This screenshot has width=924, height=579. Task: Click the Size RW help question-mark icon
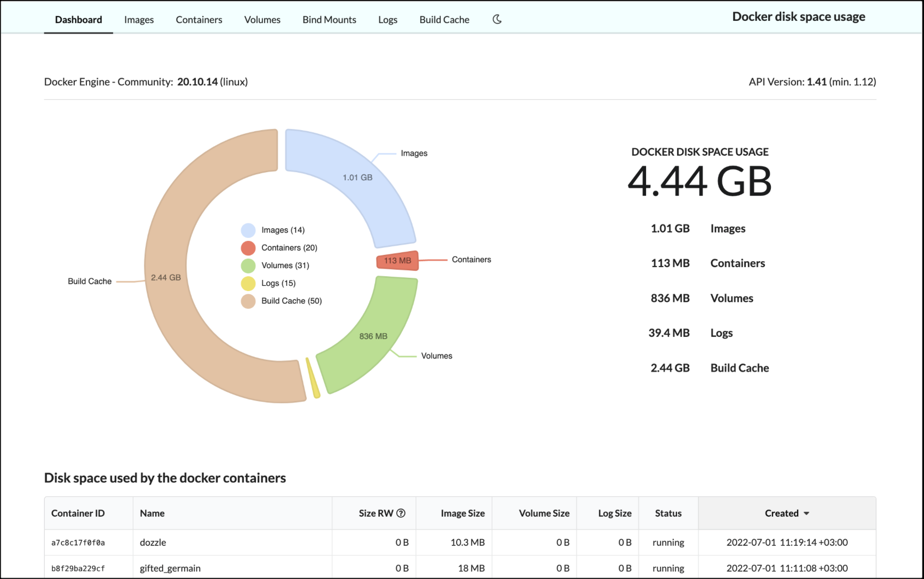[x=401, y=513]
